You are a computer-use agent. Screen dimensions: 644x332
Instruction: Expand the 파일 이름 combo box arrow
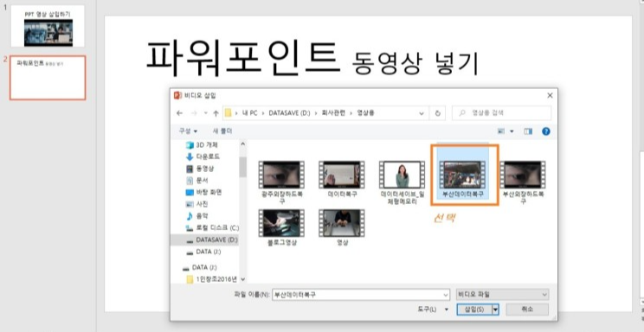(x=446, y=295)
